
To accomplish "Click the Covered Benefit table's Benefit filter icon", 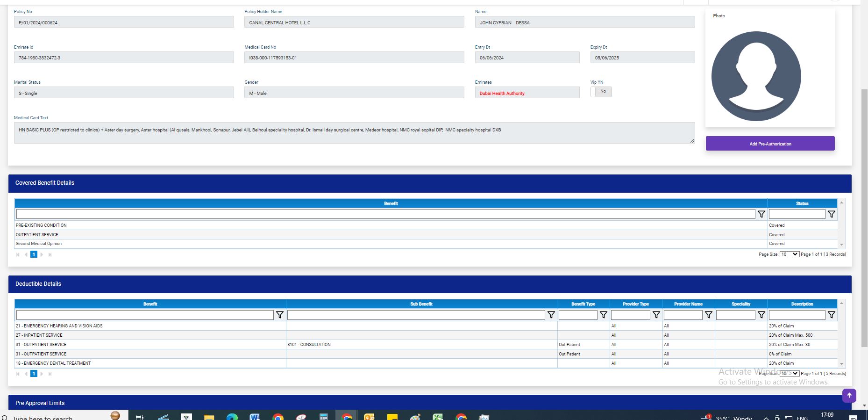I will [x=761, y=214].
